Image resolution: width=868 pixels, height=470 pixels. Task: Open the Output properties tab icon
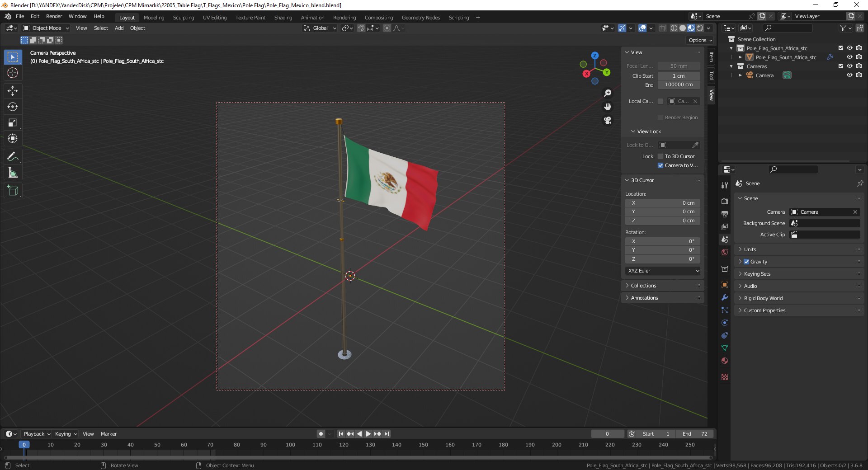coord(725,214)
